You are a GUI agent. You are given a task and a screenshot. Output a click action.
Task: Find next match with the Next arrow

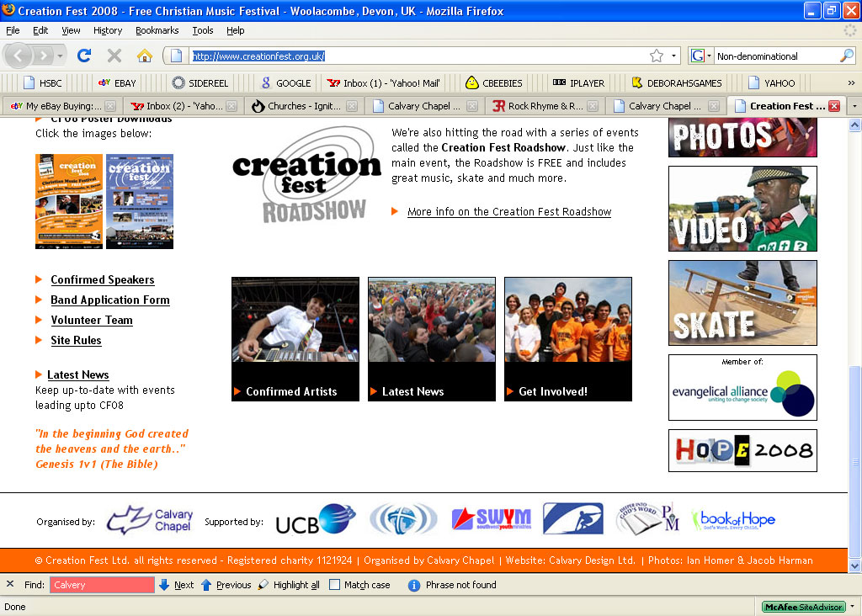pyautogui.click(x=176, y=585)
